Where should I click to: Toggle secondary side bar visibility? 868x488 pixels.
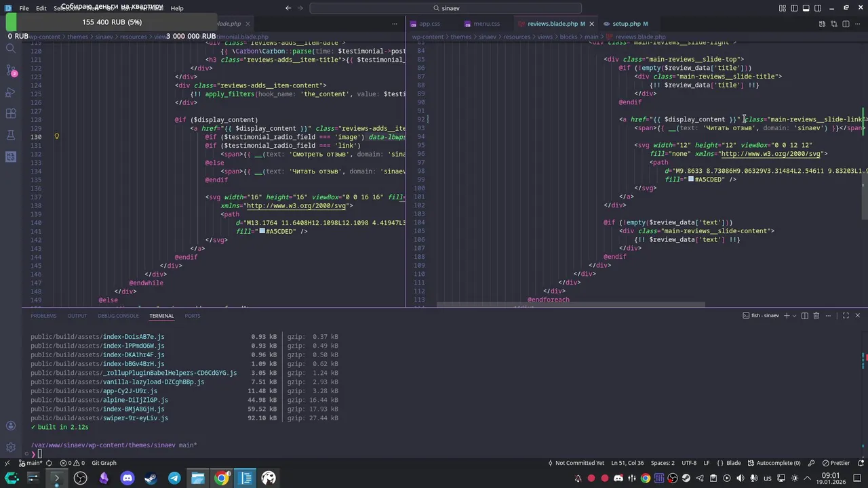click(818, 8)
